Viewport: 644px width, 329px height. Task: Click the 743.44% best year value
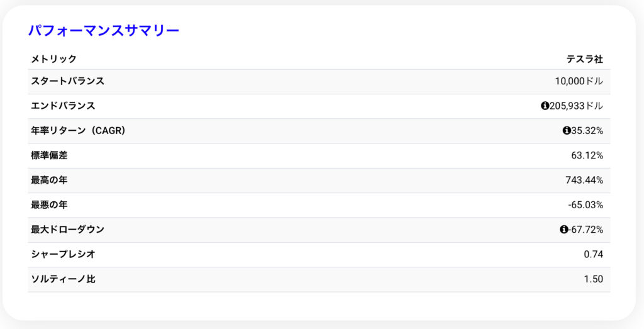coord(584,180)
